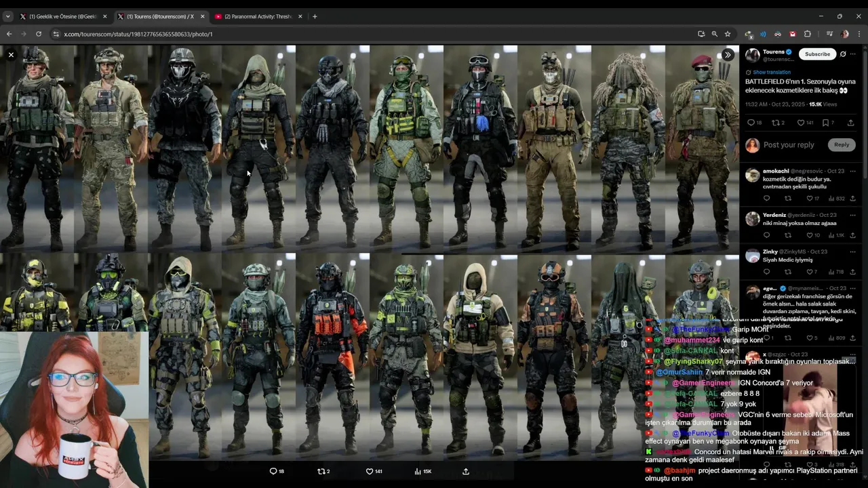
Task: Open Zinky's reply more options
Action: click(x=853, y=251)
